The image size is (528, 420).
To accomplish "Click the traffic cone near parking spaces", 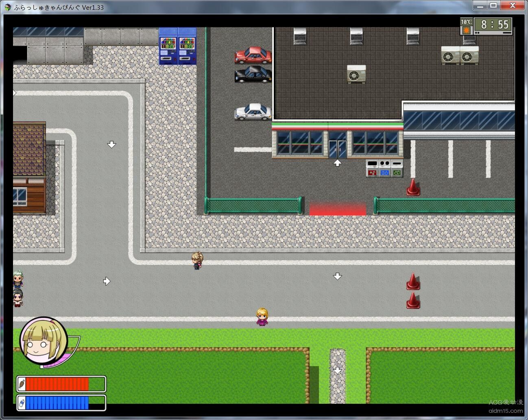I will pyautogui.click(x=413, y=188).
